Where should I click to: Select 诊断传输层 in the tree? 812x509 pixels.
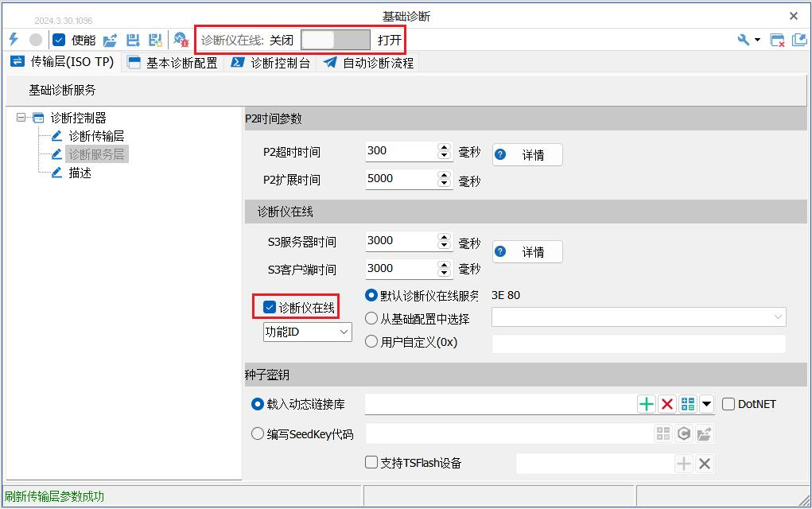click(96, 136)
